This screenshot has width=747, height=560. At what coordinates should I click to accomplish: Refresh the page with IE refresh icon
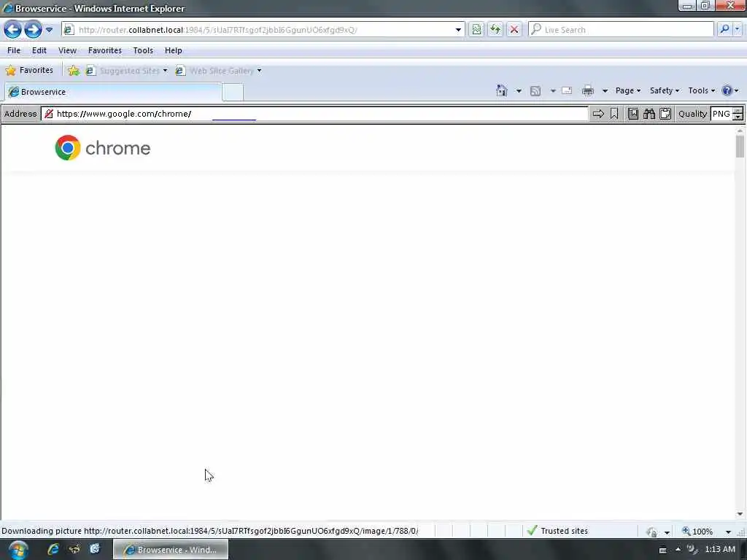tap(495, 29)
